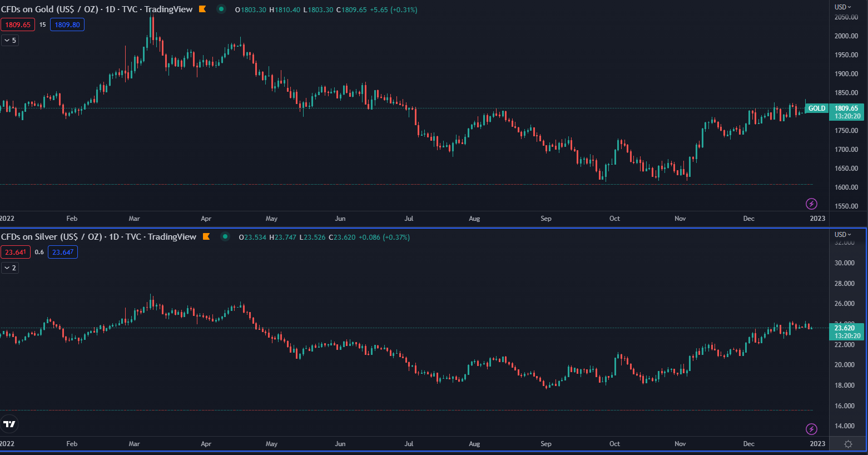Open the USD currency dropdown on Gold chart
The image size is (868, 455).
tap(842, 7)
